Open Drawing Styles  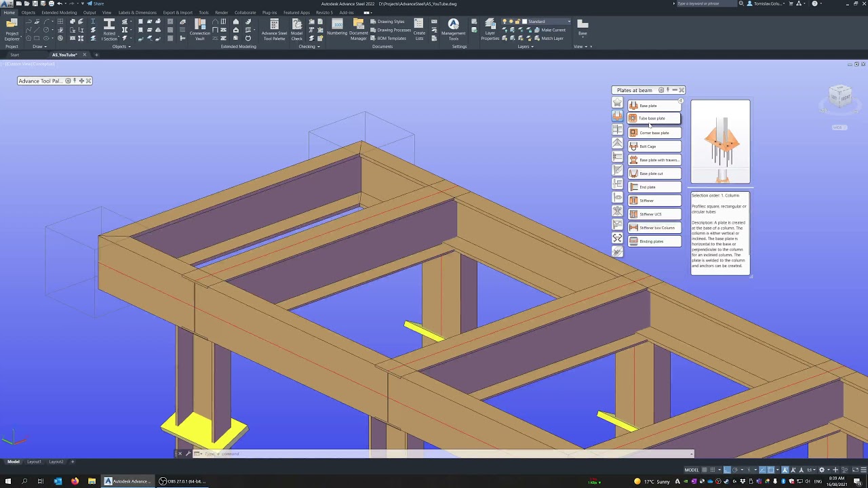coord(387,22)
